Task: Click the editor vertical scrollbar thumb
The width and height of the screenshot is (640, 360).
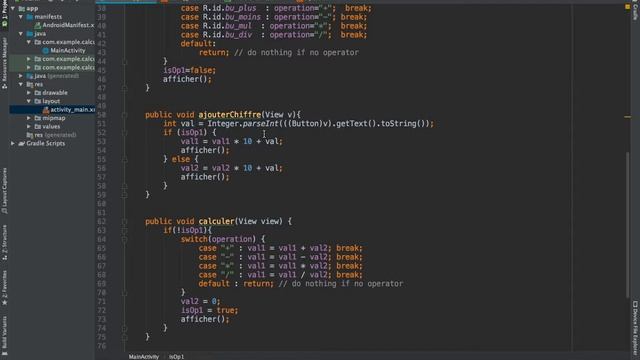Action: [x=627, y=224]
